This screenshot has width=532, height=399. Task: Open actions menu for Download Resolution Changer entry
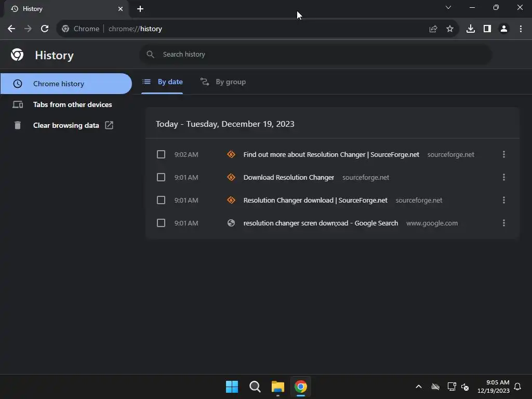tap(504, 177)
